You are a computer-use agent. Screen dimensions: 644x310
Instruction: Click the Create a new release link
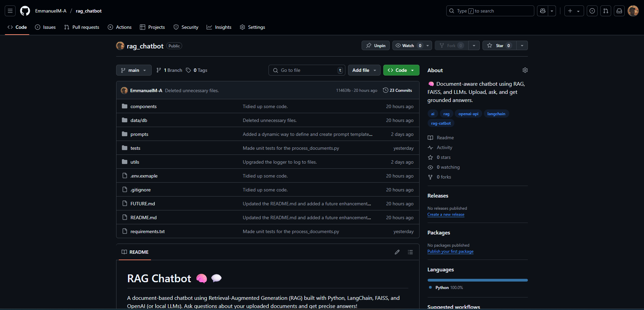point(446,214)
